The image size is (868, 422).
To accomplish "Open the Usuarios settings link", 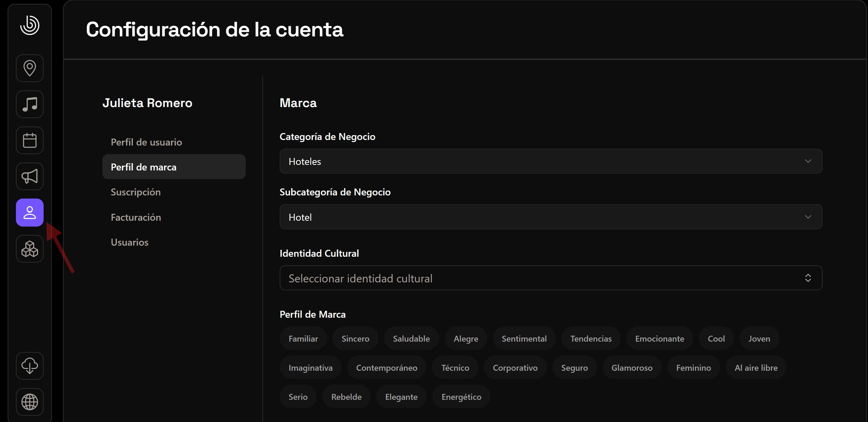I will tap(130, 242).
